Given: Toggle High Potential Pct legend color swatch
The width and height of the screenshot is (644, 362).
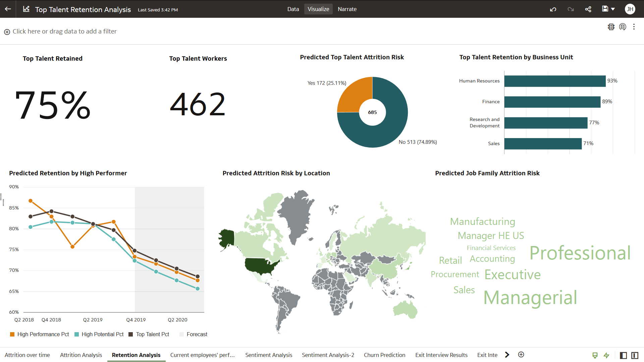Looking at the screenshot, I should pyautogui.click(x=76, y=334).
